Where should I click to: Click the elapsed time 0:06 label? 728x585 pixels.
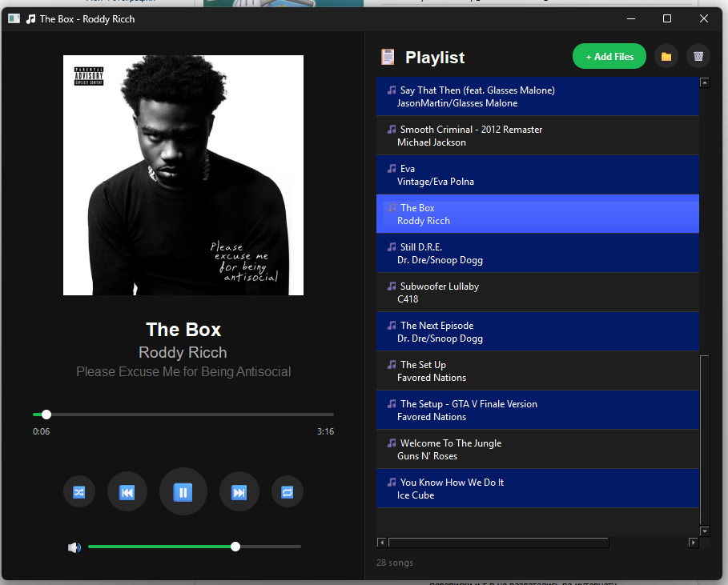pyautogui.click(x=42, y=431)
